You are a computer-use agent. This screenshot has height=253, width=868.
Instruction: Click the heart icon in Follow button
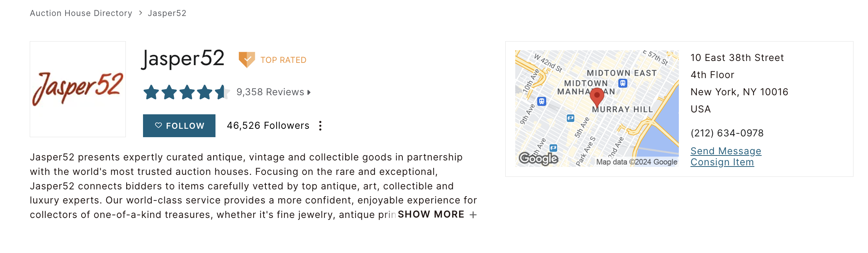pyautogui.click(x=159, y=125)
